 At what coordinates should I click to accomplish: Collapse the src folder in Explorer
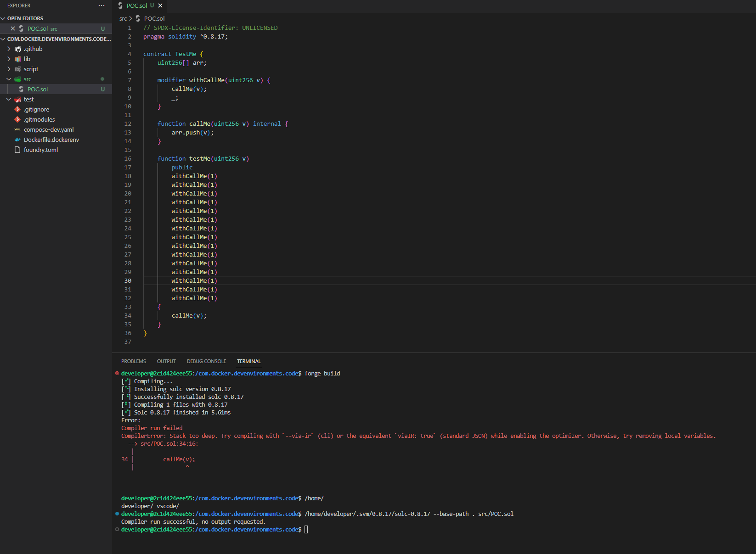(x=8, y=79)
